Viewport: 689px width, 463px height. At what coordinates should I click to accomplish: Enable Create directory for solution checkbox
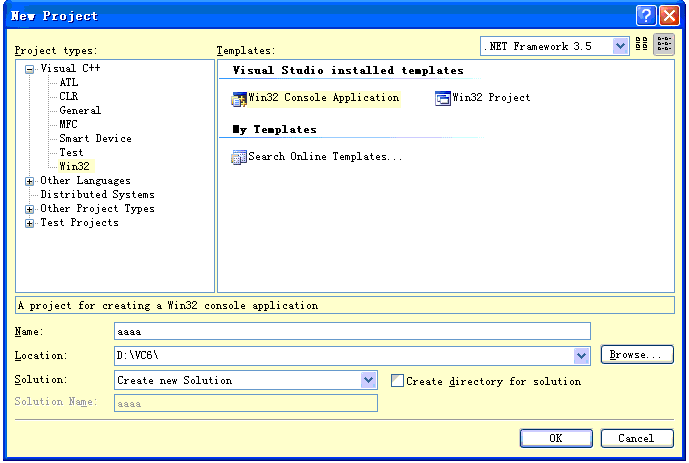pyautogui.click(x=397, y=381)
